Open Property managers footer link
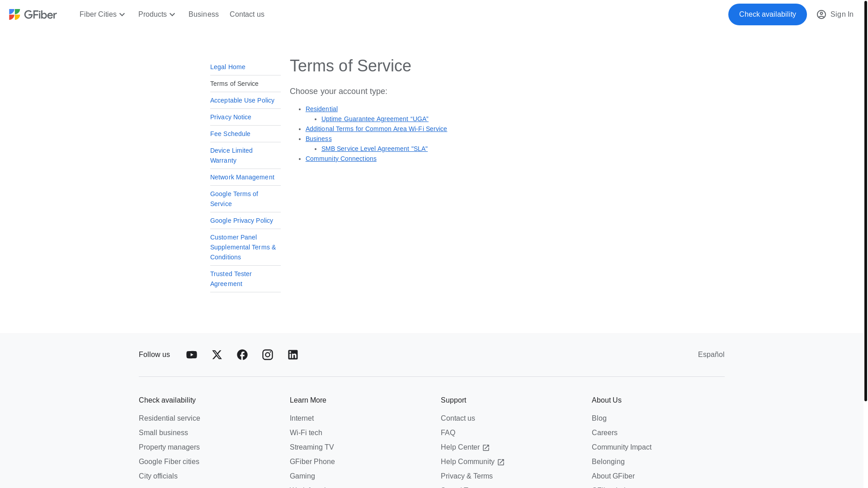868x488 pixels. tap(169, 447)
